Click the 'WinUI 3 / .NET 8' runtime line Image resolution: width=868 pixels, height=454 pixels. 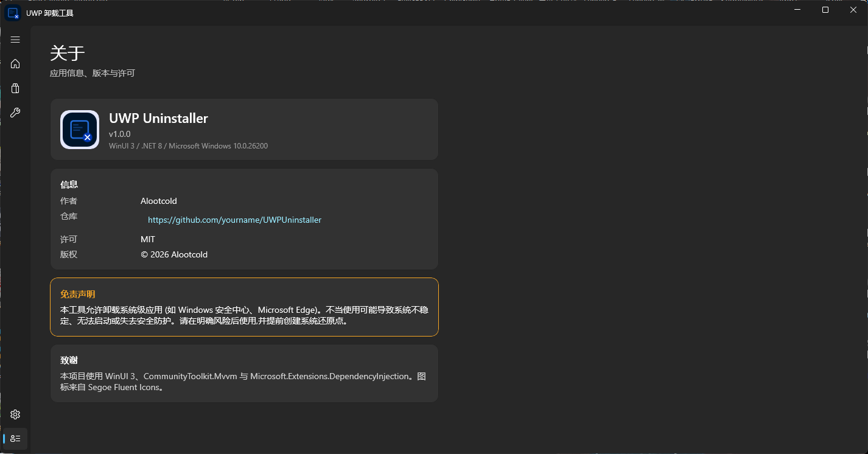188,146
